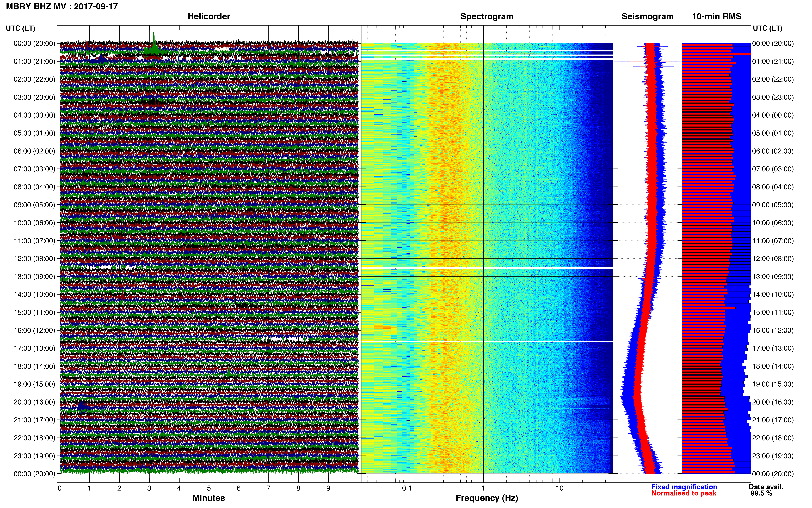This screenshot has height=508, width=812.
Task: Click the left-axis "14:00 (10:00)" time label
Action: pyautogui.click(x=34, y=295)
